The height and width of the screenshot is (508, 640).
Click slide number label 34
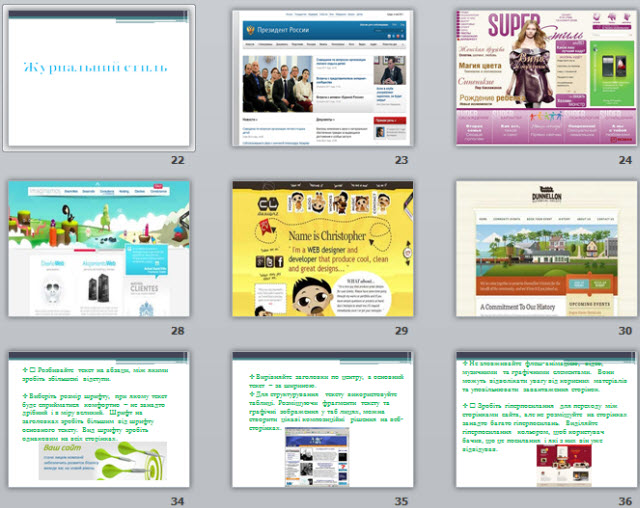pos(177,501)
